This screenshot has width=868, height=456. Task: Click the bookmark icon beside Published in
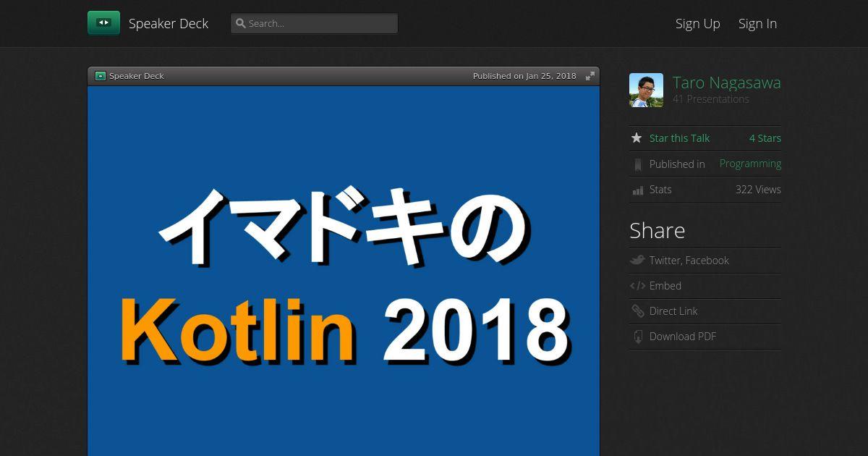tap(637, 164)
